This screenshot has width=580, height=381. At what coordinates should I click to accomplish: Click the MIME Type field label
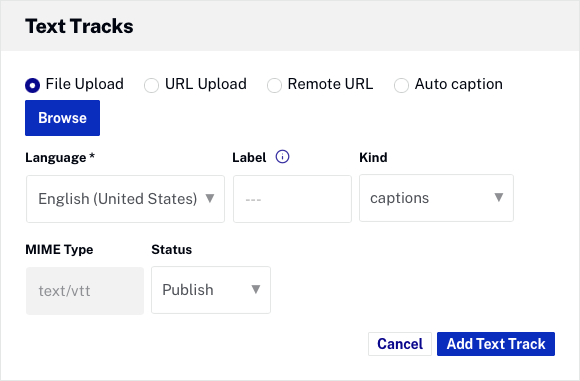tap(59, 250)
